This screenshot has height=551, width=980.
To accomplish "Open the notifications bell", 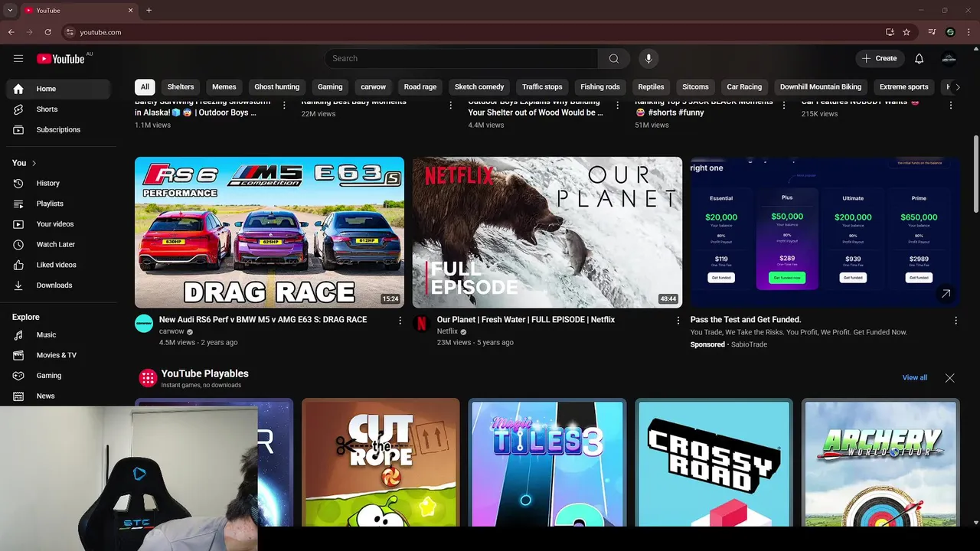I will pos(920,59).
